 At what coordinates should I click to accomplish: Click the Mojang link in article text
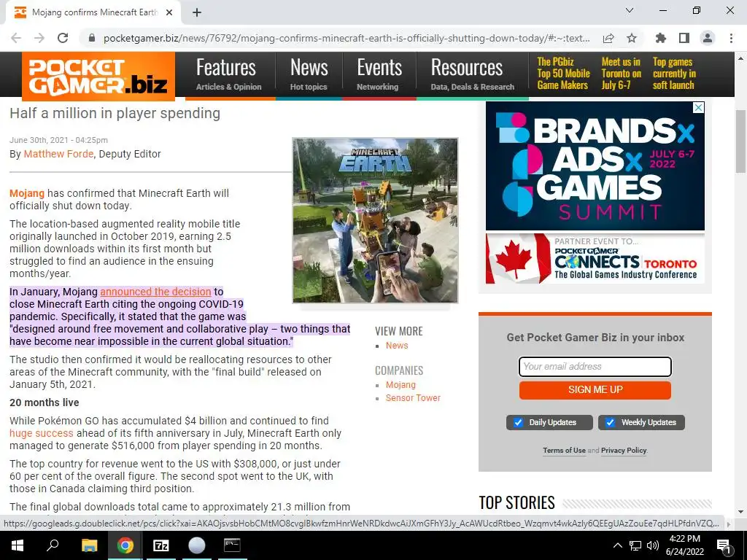click(27, 193)
